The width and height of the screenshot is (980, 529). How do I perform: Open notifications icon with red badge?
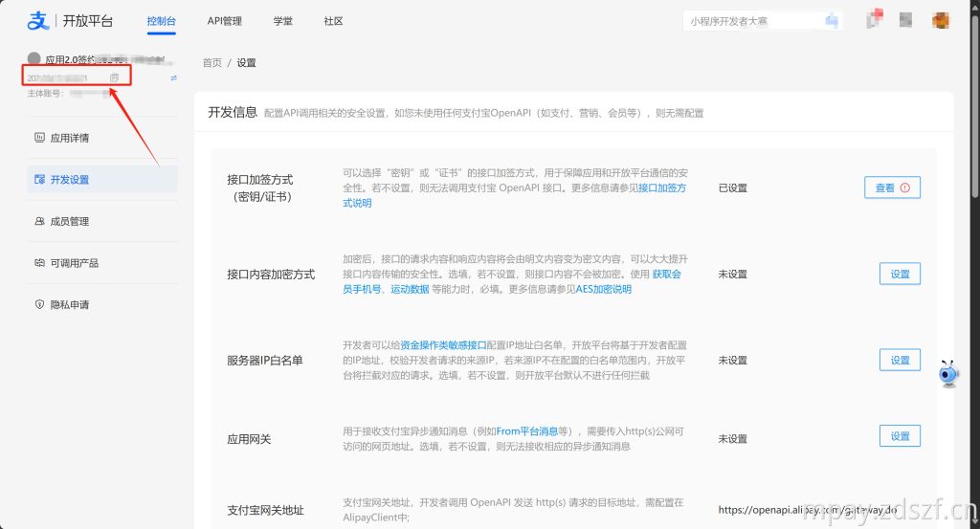(x=874, y=20)
